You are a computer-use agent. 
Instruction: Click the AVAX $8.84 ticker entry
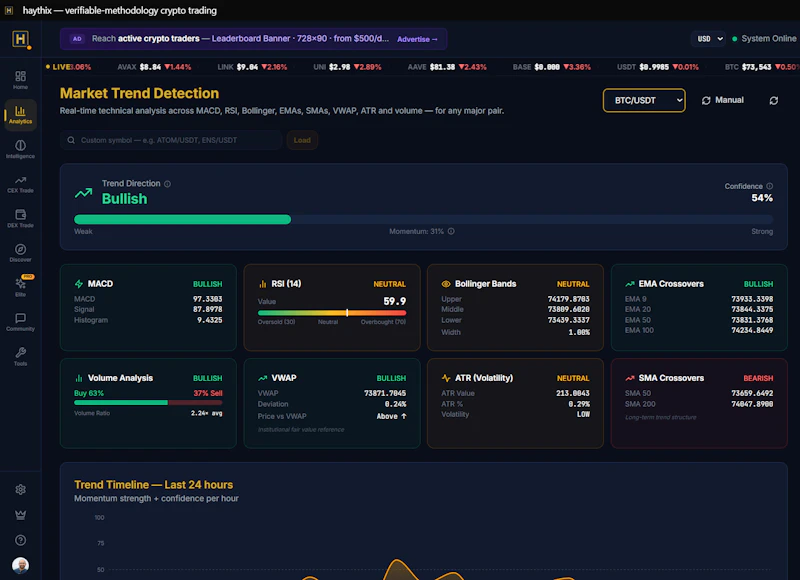tap(154, 67)
